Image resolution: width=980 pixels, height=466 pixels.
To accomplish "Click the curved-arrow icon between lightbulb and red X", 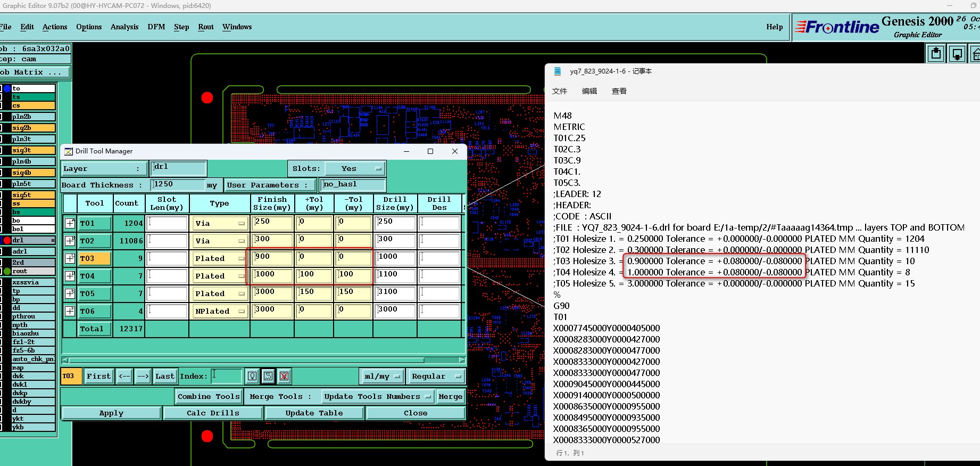I will [x=268, y=376].
